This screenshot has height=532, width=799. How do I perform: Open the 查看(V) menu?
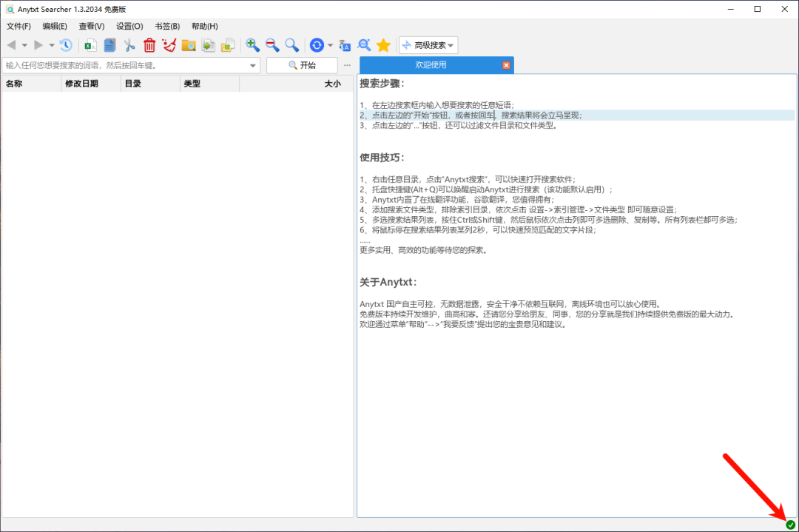pyautogui.click(x=92, y=26)
